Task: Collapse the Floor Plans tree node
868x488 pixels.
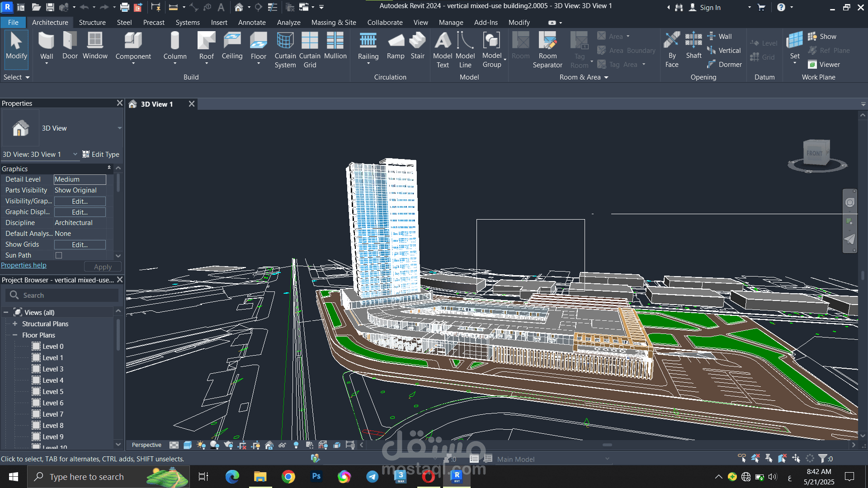Action: (15, 335)
